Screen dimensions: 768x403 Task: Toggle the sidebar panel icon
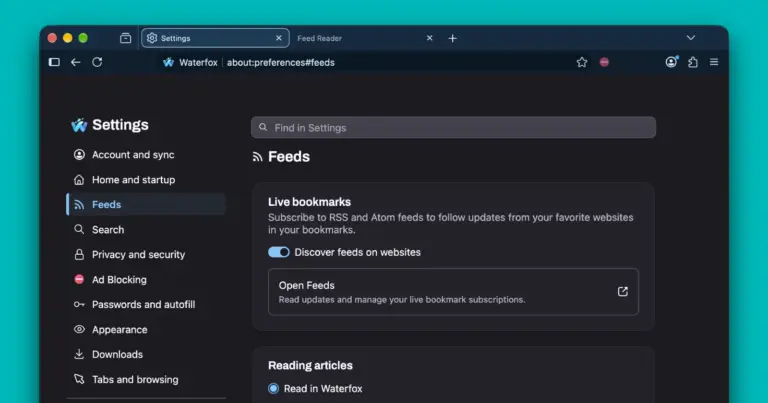coord(54,62)
